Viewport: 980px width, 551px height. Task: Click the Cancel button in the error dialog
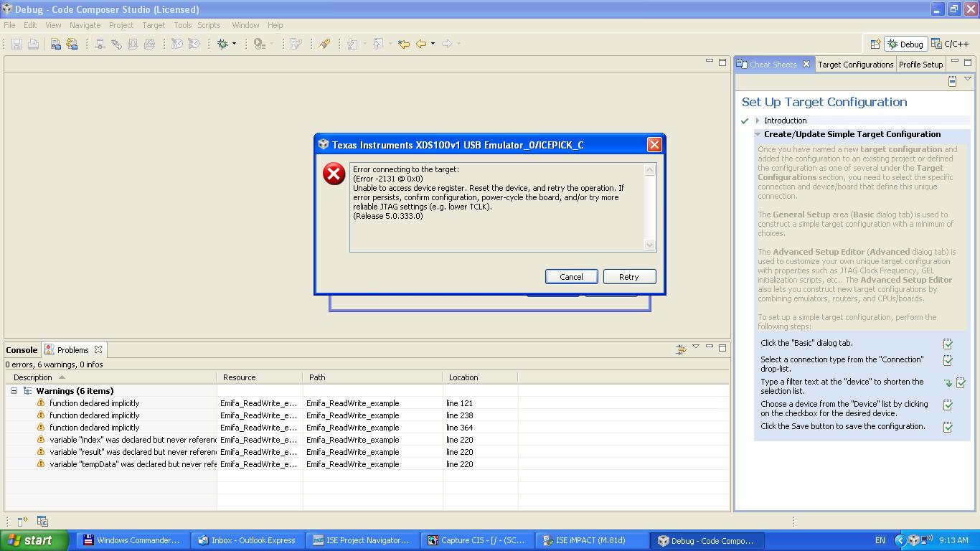click(x=571, y=276)
